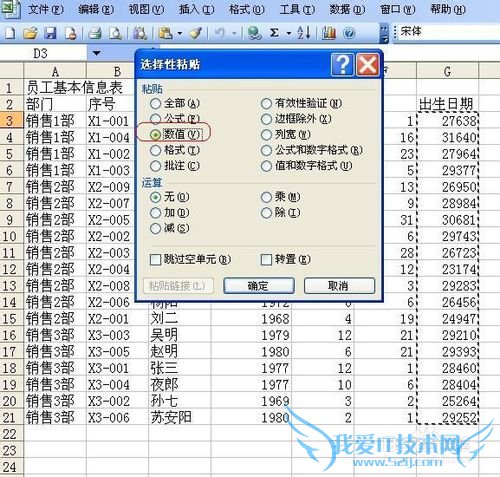
Task: Open Print Preview magnifier icon
Action: pos(115,33)
